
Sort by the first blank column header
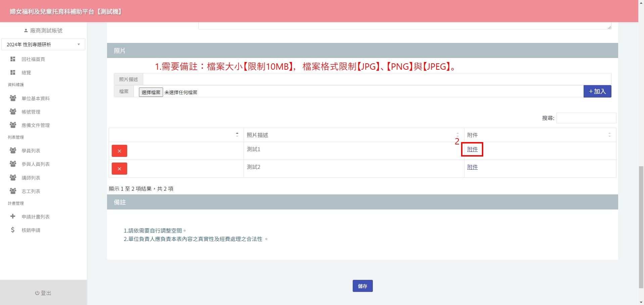pyautogui.click(x=176, y=135)
